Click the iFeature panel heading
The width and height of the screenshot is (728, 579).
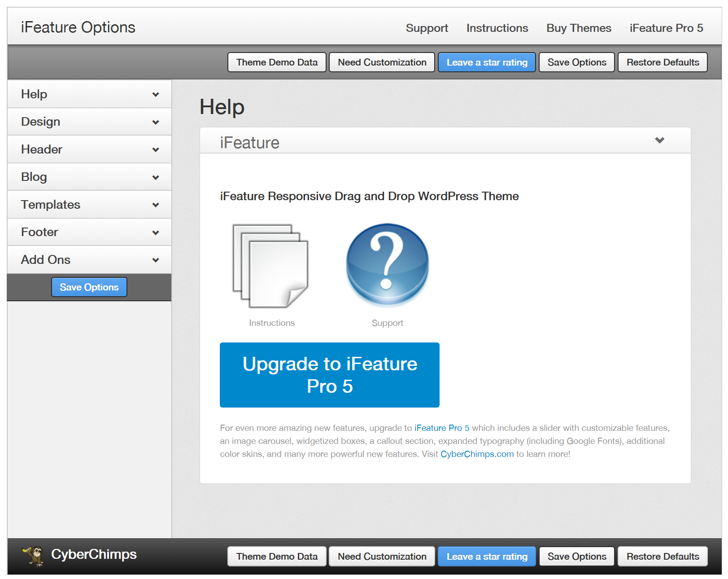(249, 143)
